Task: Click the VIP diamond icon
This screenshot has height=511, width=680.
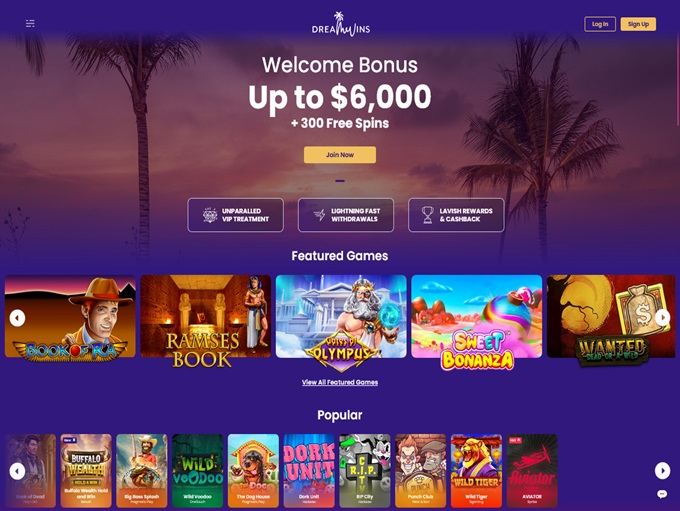Action: pos(210,215)
